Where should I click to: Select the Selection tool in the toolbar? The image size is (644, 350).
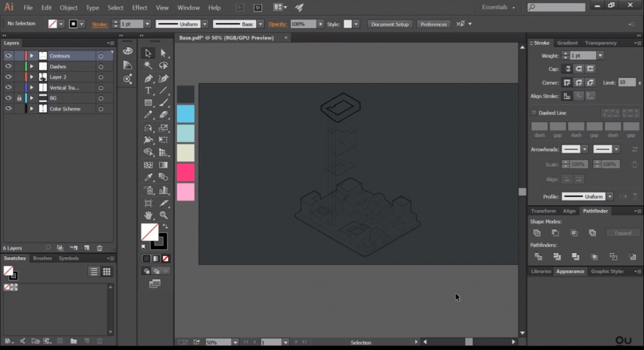coord(147,53)
